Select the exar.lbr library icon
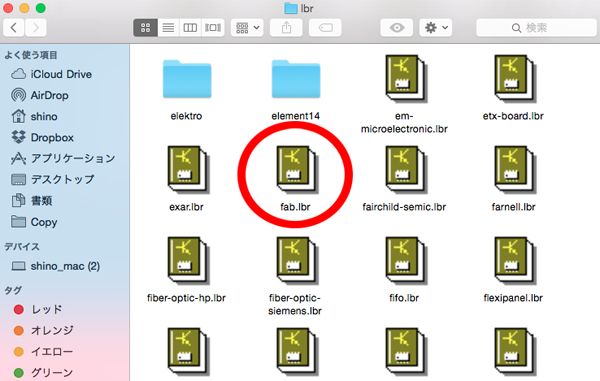Viewport: 600px width, 381px height. coord(188,169)
